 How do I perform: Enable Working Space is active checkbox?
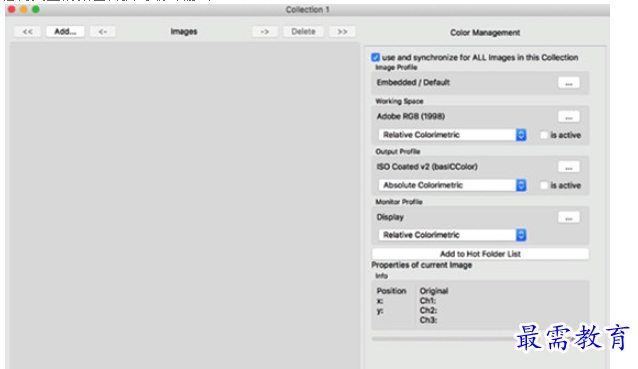click(x=544, y=135)
